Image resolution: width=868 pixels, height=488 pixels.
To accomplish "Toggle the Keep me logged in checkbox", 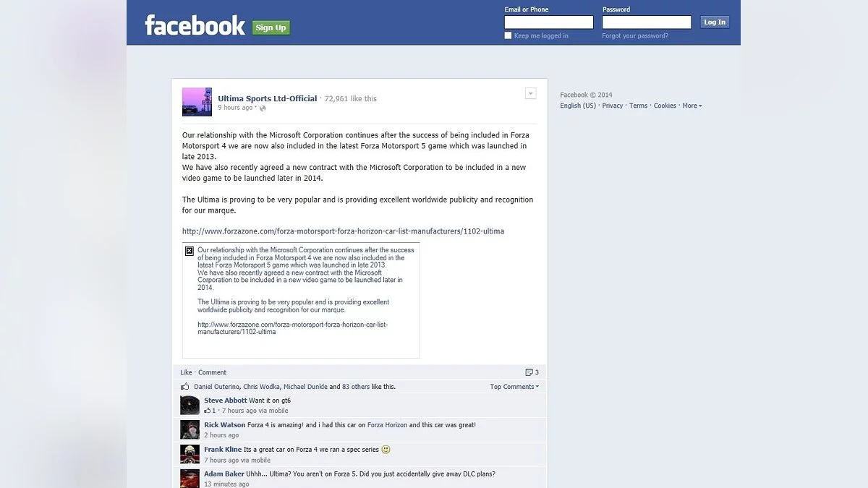I will 508,35.
